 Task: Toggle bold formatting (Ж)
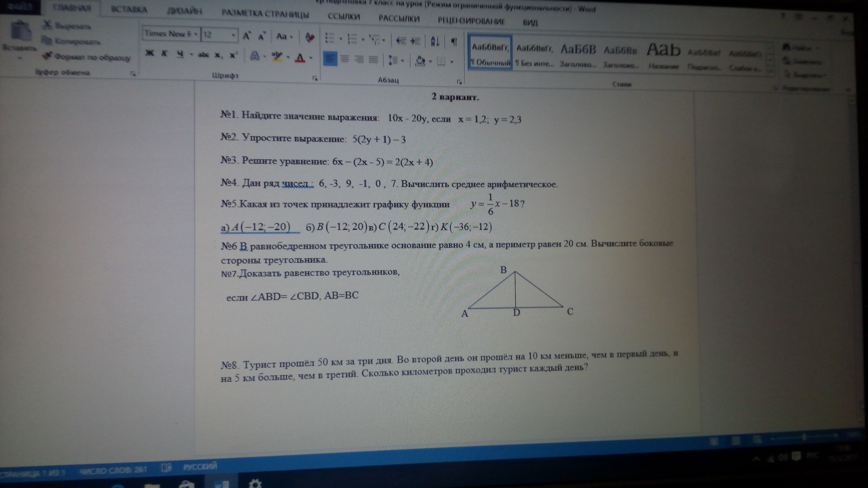[150, 53]
